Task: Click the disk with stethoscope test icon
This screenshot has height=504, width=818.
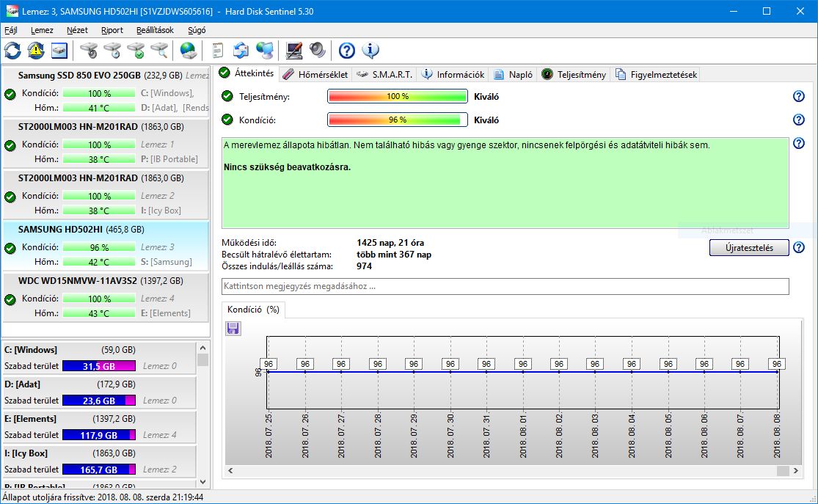Action: coord(89,51)
